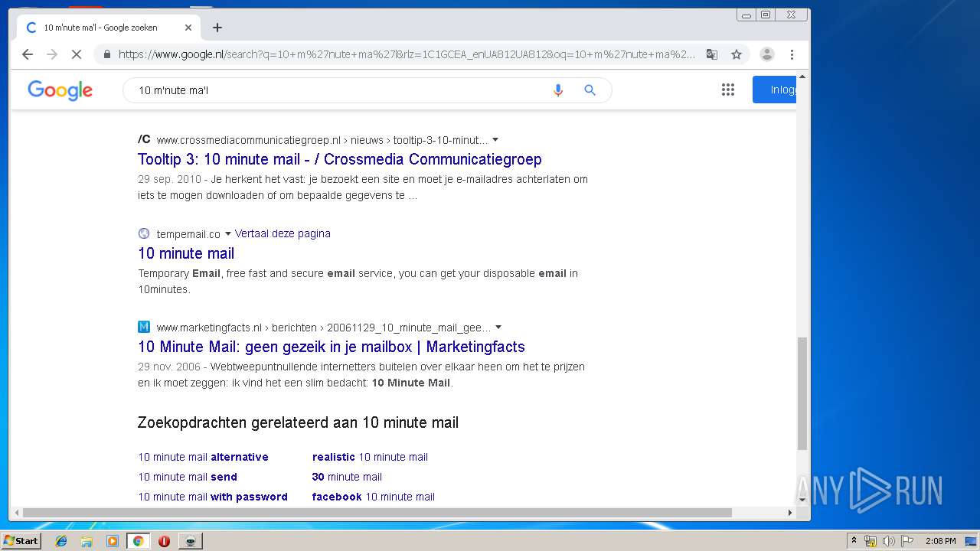Open '10 Minute Mail: geen gezeik' Marketingfacts result
This screenshot has width=980, height=551.
click(332, 347)
